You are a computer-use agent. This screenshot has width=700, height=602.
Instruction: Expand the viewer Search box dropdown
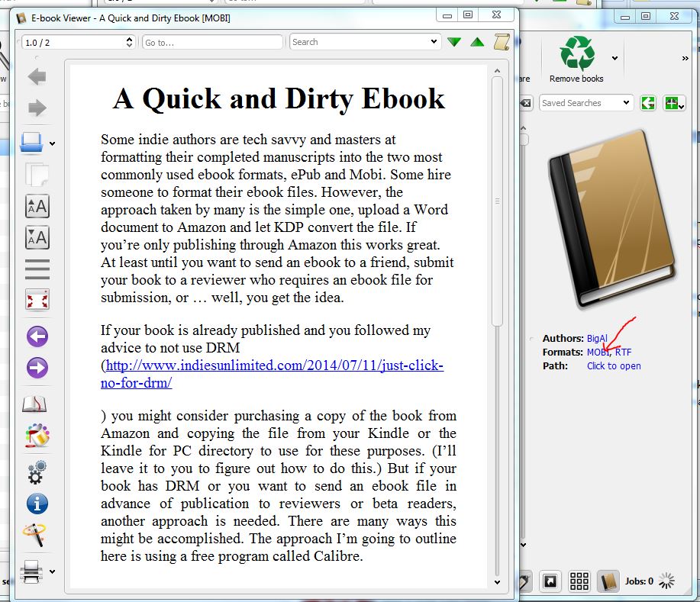tap(434, 42)
